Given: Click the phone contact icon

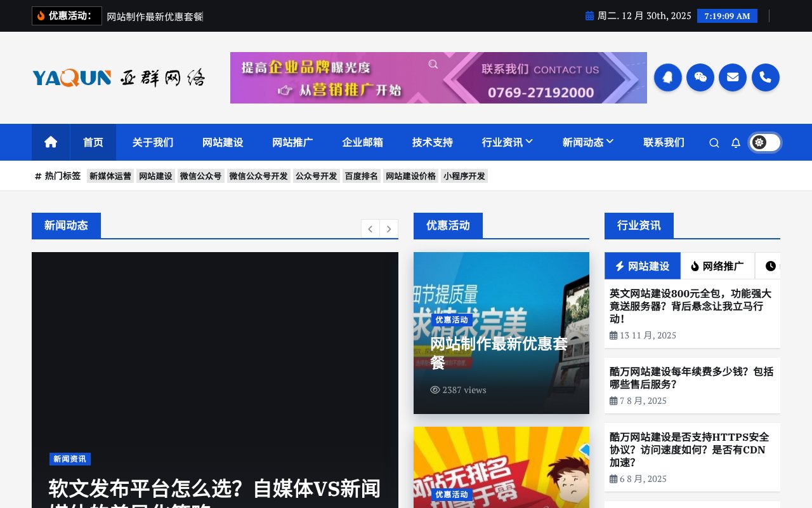Looking at the screenshot, I should (x=766, y=77).
